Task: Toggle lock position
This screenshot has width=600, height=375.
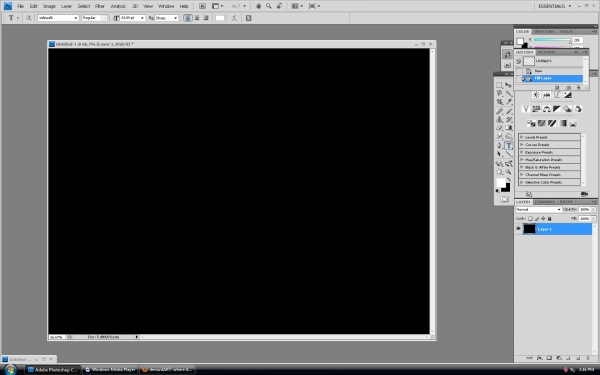Action: point(543,218)
